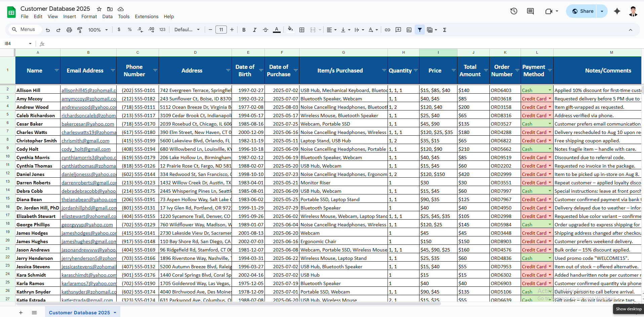Open the text wrapping dropdown

(359, 30)
